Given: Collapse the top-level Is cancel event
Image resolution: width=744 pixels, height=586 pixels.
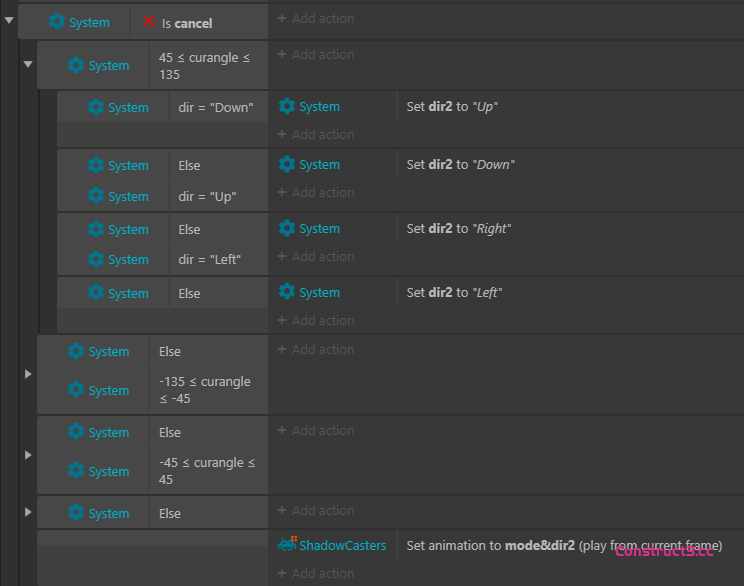Looking at the screenshot, I should pyautogui.click(x=9, y=20).
